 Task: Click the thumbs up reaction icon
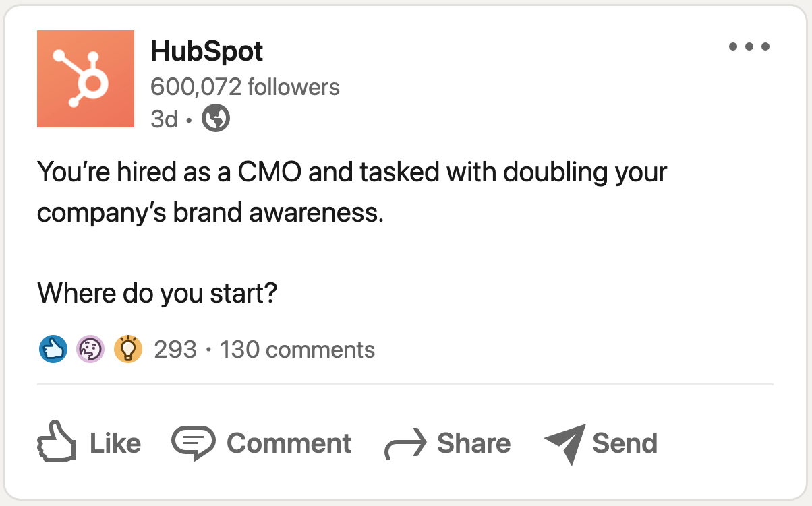click(x=53, y=349)
